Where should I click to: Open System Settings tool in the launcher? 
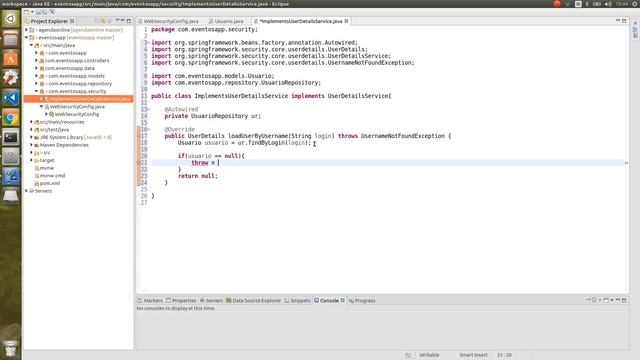click(11, 78)
